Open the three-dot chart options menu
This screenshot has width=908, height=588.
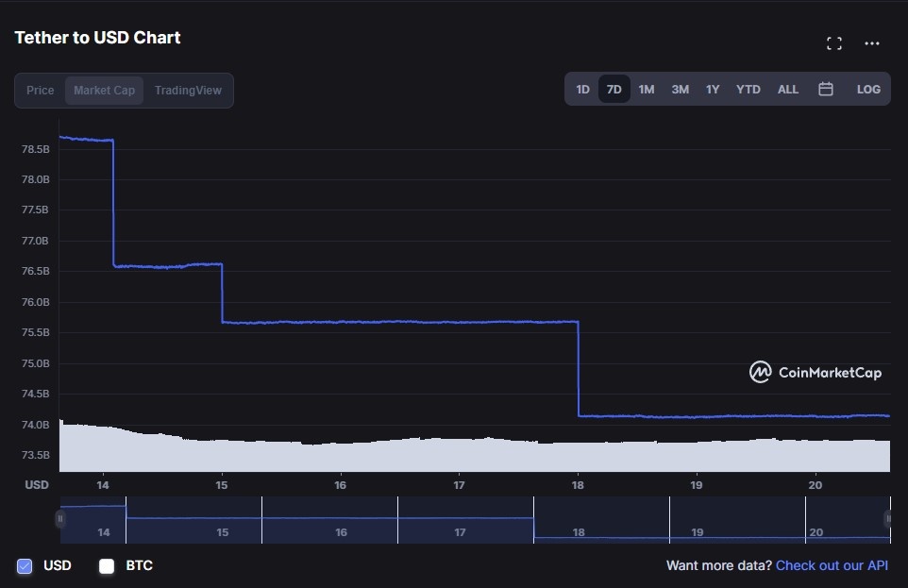tap(870, 42)
